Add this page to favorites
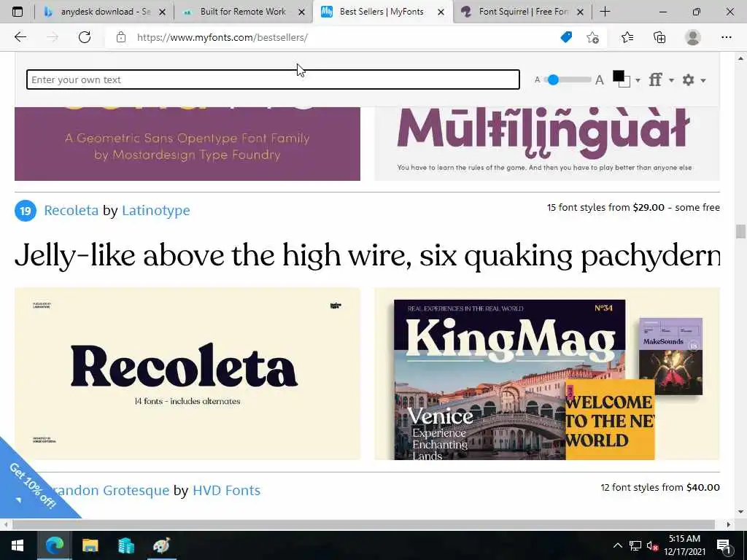 coord(592,37)
